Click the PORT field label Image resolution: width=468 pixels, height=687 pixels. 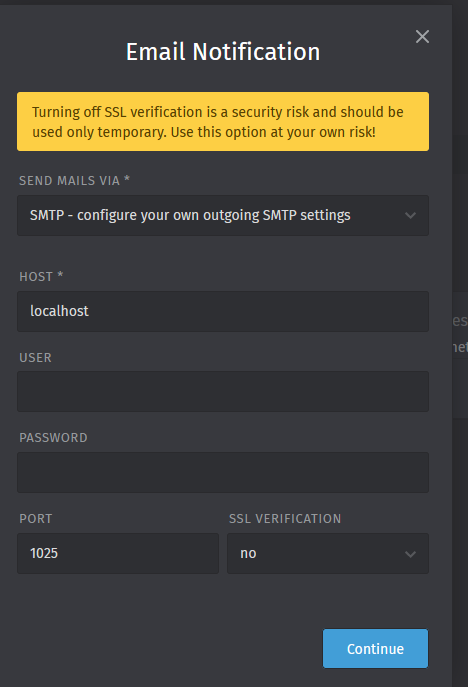35,519
